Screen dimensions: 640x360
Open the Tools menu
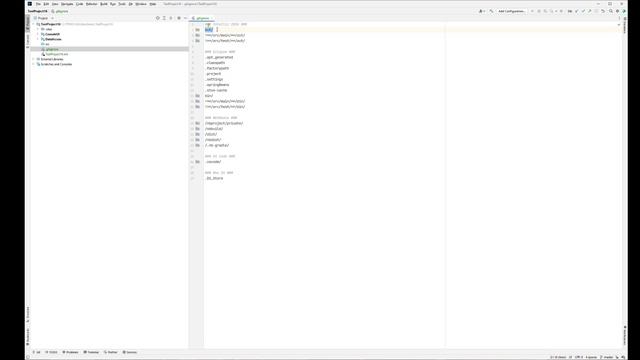122,4
